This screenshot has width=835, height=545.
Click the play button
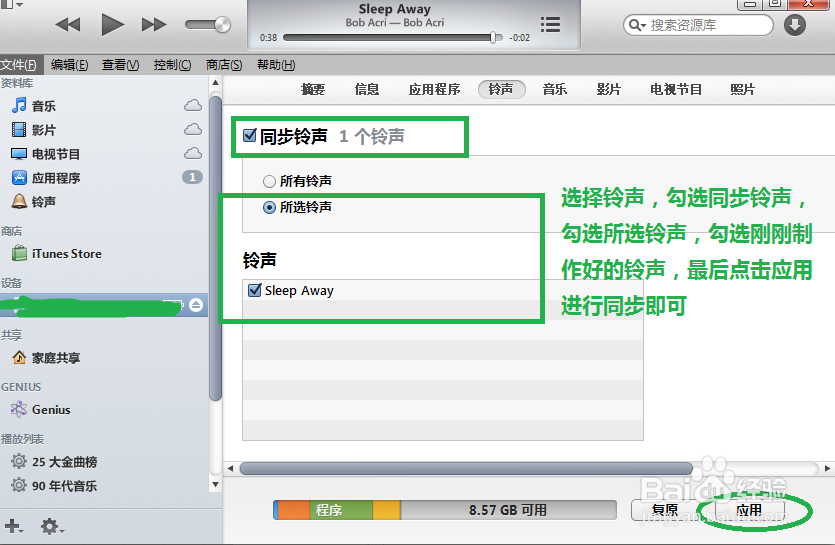112,25
